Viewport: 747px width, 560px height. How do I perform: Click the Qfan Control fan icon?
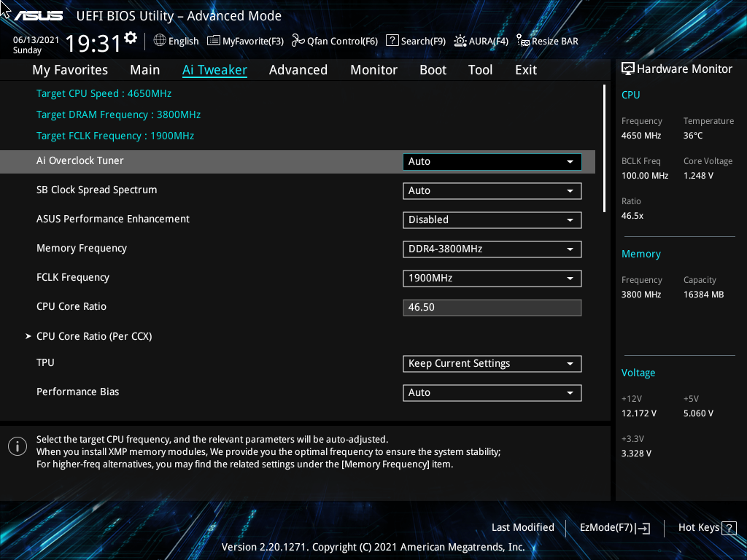[298, 41]
